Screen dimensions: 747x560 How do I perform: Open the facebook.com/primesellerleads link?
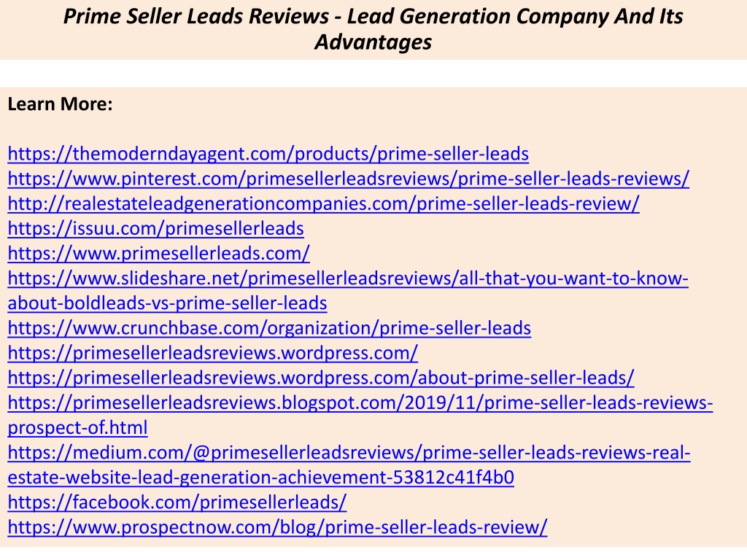(x=177, y=502)
